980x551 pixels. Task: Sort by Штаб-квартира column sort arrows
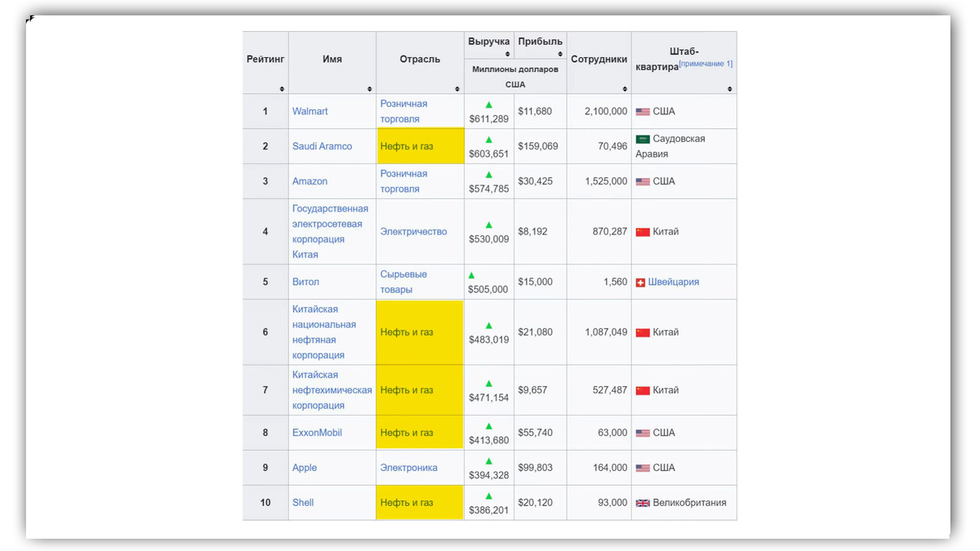[730, 89]
